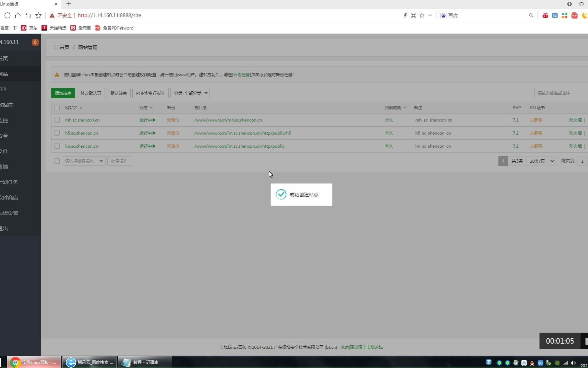Toggle 运行中 status for mh.sc.shencon.cn
The height and width of the screenshot is (368, 588).
(x=147, y=120)
